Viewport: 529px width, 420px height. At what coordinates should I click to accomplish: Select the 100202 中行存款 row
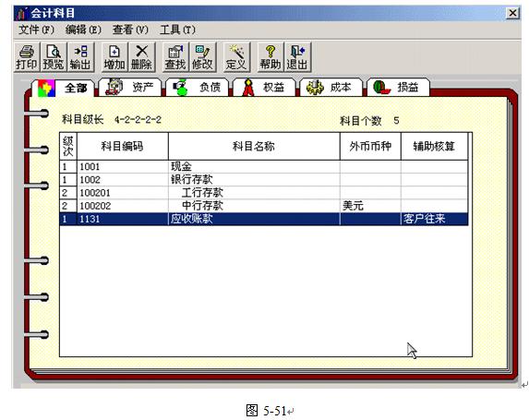pos(264,206)
